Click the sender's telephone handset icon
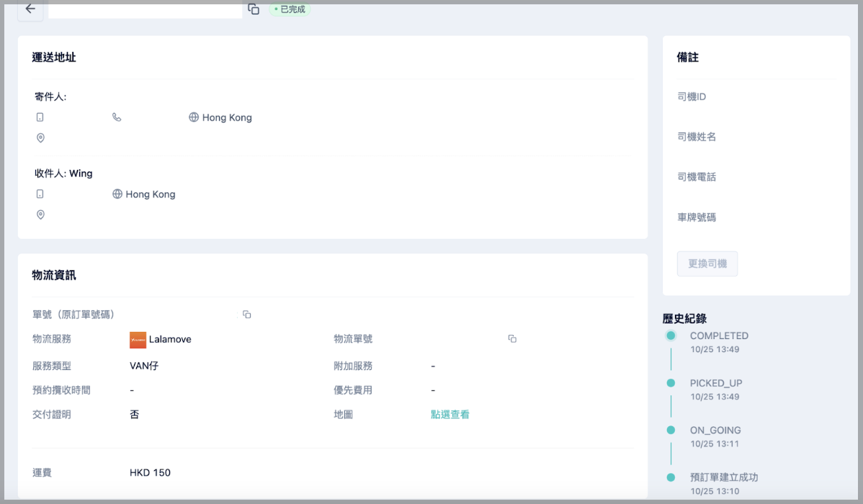This screenshot has height=504, width=863. coord(117,117)
